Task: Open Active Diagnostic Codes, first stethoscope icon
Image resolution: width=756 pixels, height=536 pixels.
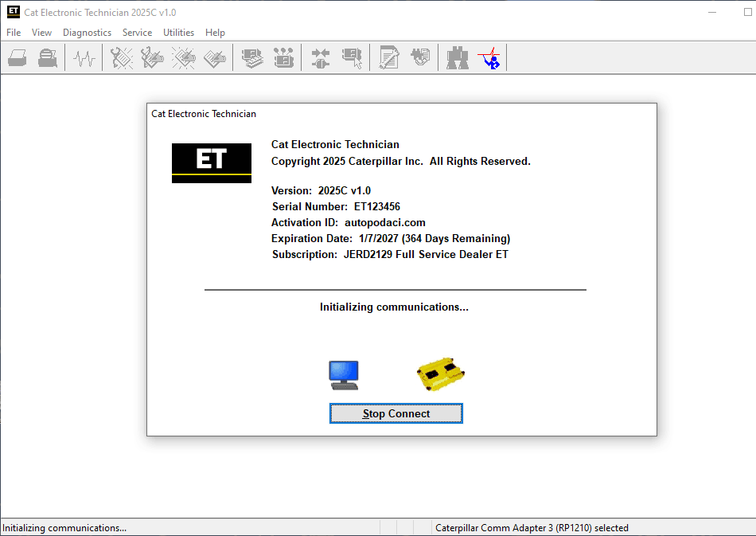Action: coord(122,58)
